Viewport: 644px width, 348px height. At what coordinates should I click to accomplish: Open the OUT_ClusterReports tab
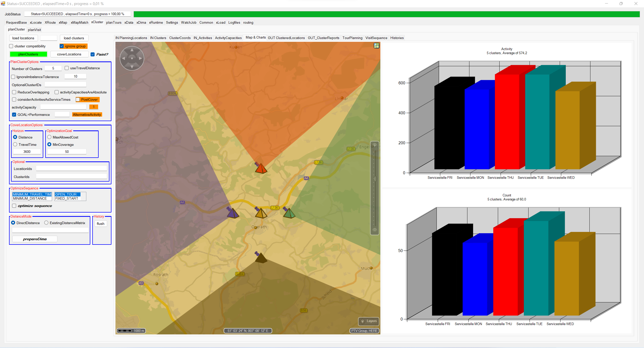point(323,38)
